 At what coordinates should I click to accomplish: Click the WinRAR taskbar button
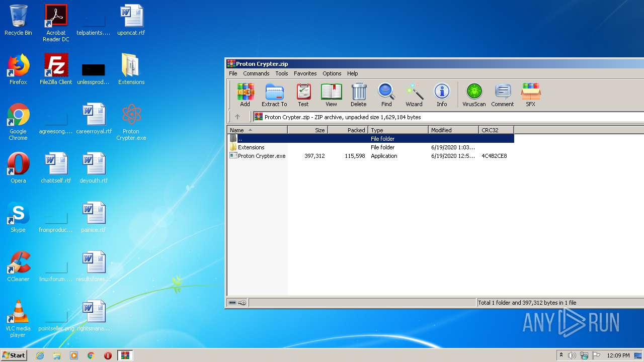coord(125,355)
